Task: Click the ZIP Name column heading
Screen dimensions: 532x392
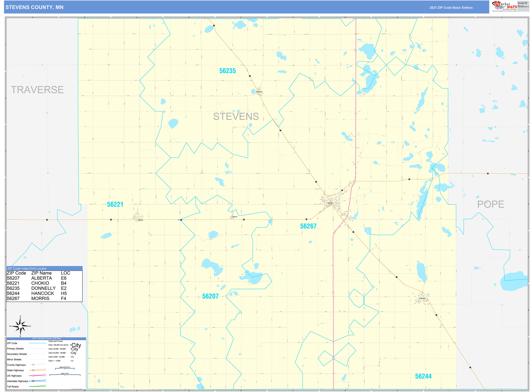Action: pyautogui.click(x=41, y=273)
